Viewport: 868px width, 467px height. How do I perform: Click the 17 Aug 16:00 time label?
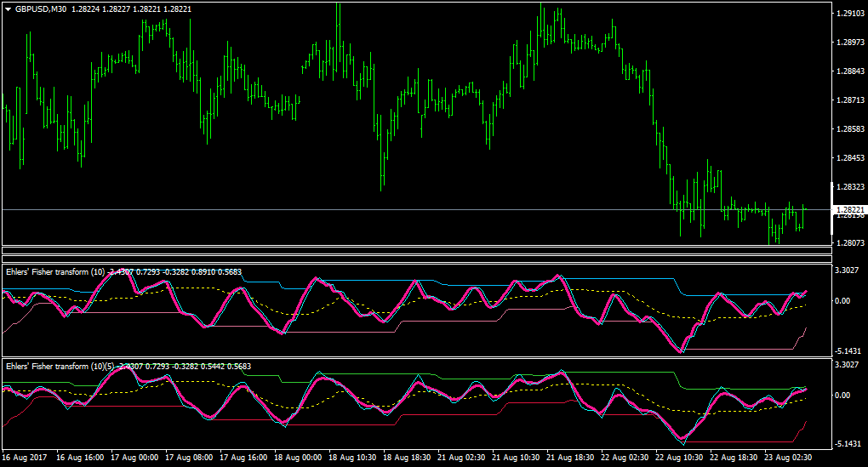(x=243, y=458)
